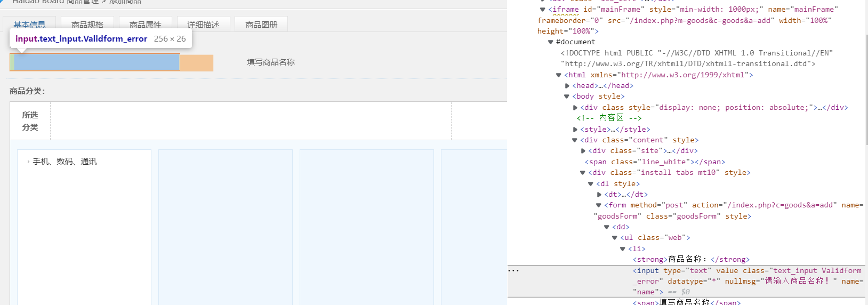This screenshot has height=305, width=868.
Task: Open the 商品图册 tab
Action: [x=261, y=25]
